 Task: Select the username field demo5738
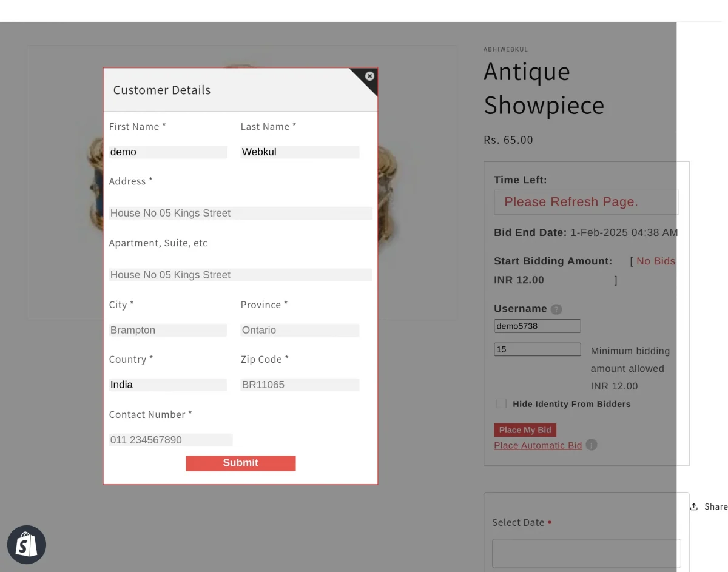point(537,326)
